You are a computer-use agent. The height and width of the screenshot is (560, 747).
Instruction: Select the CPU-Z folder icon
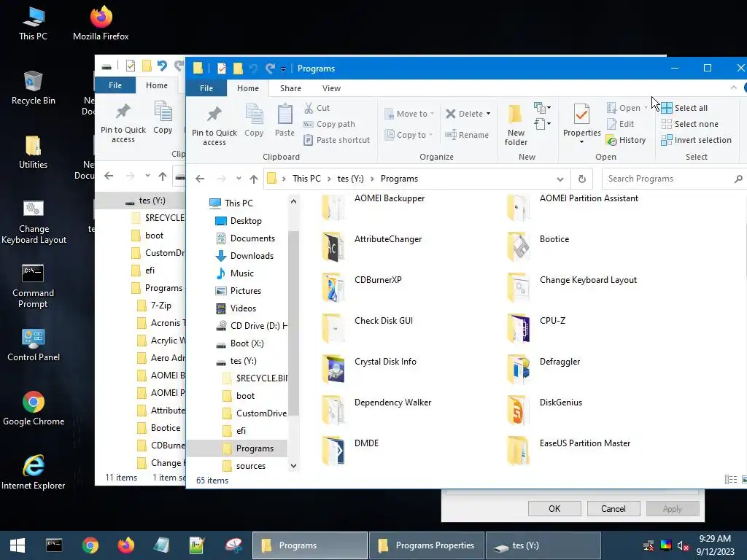tap(518, 329)
